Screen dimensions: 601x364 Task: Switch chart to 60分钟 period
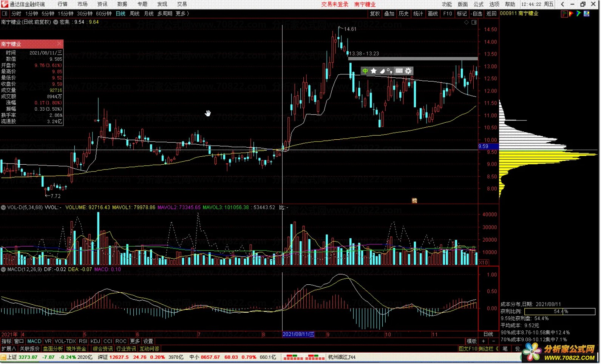coord(104,14)
